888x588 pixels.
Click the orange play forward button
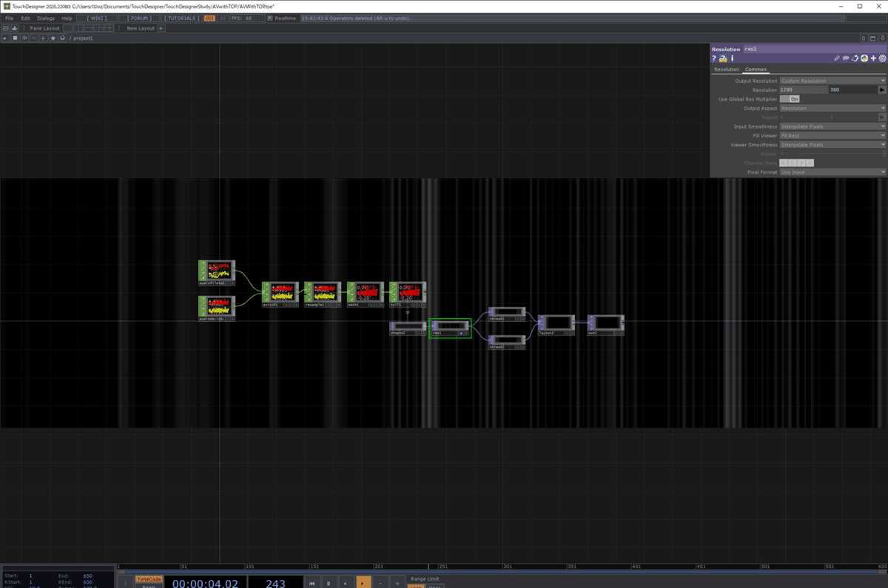363,584
